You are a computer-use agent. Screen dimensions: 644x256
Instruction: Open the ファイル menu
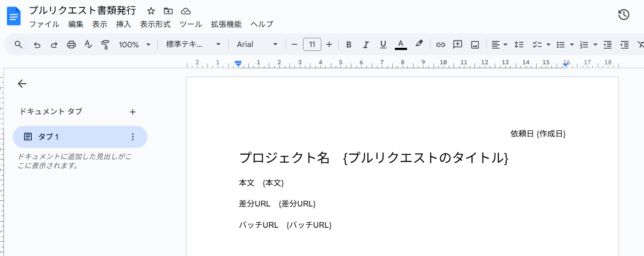44,24
